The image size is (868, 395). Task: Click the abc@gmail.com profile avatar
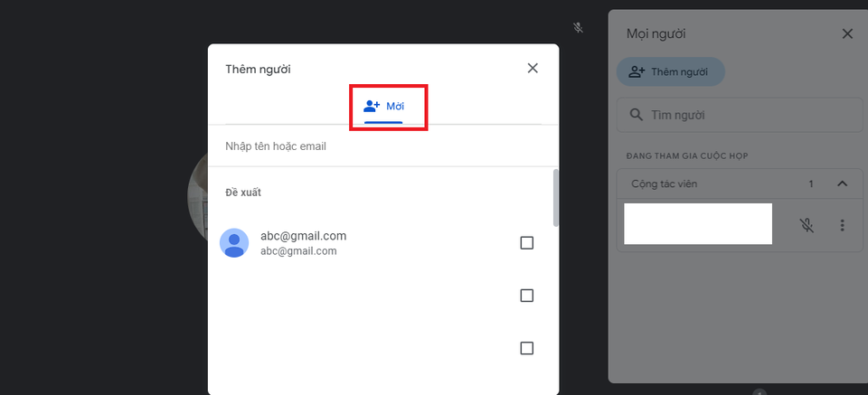click(234, 243)
